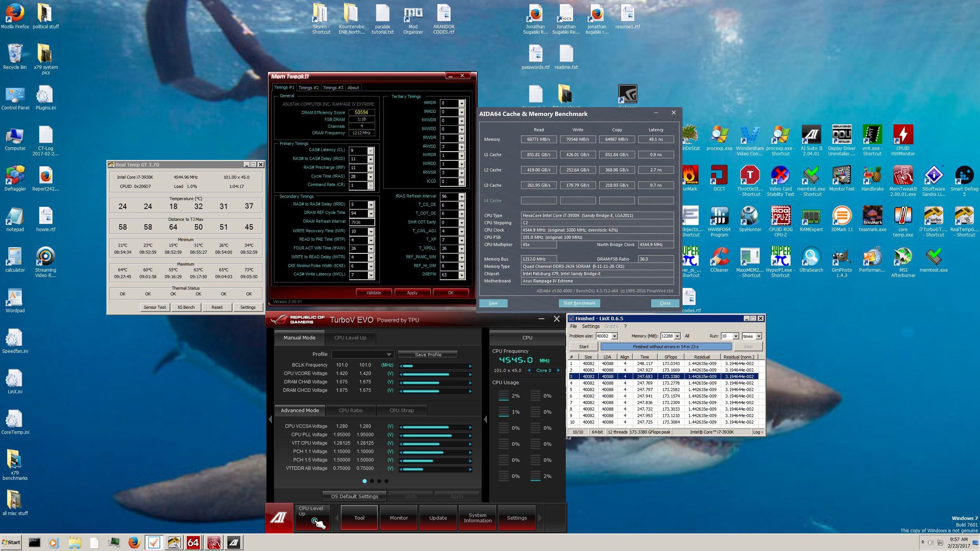Click the Firefox taskbar icon
This screenshot has width=980, height=551.
click(134, 542)
